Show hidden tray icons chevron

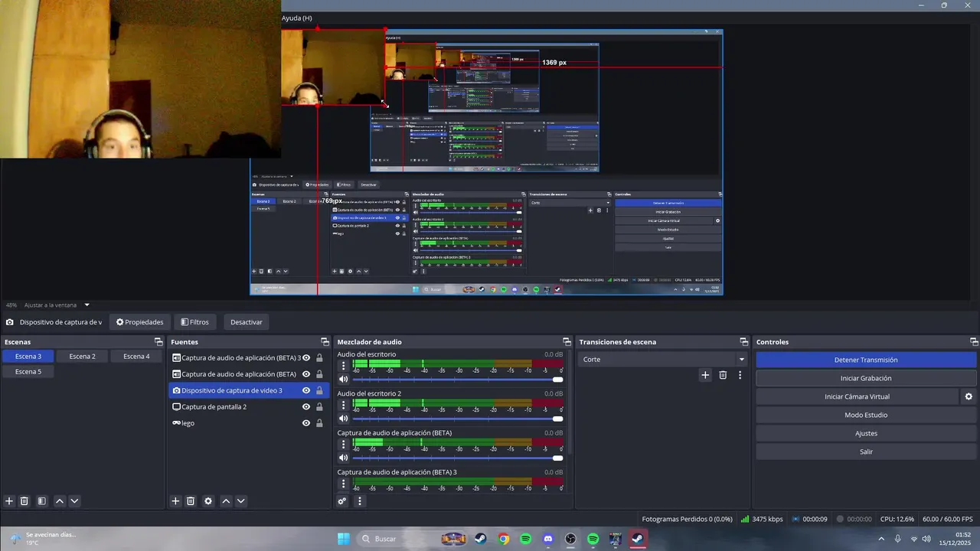881,539
